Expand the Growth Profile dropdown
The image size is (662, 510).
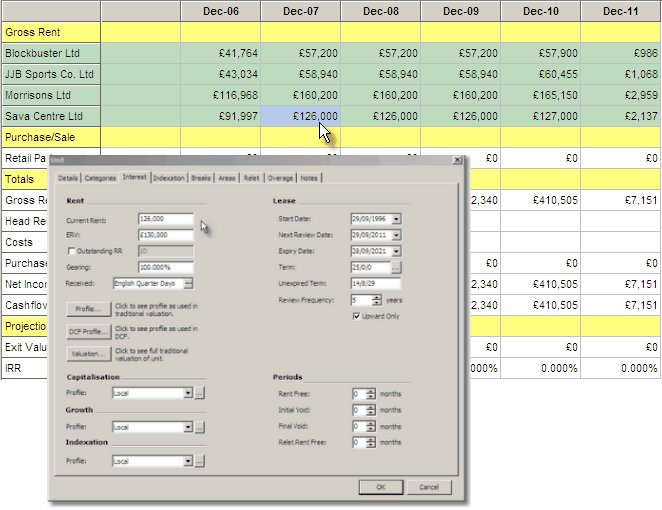pos(188,427)
